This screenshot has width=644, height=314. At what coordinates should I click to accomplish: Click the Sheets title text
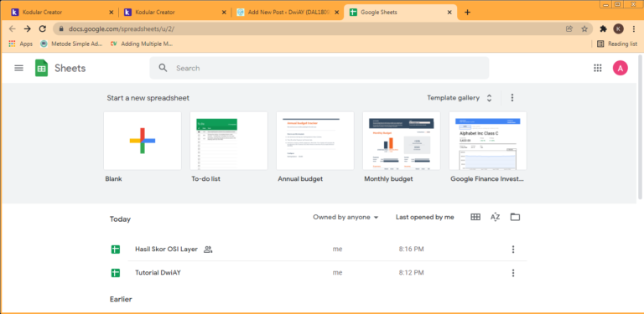click(x=70, y=68)
